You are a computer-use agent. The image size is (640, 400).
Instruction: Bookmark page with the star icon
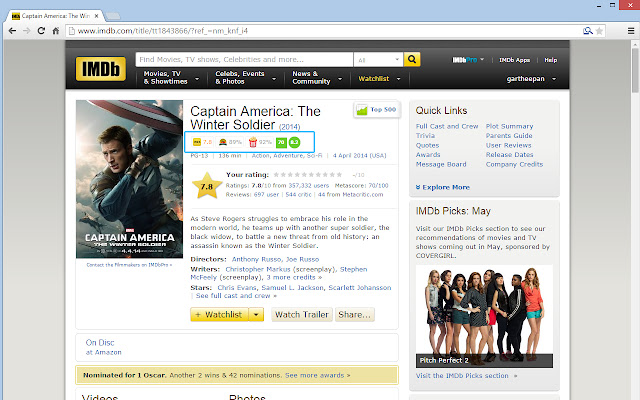point(599,31)
